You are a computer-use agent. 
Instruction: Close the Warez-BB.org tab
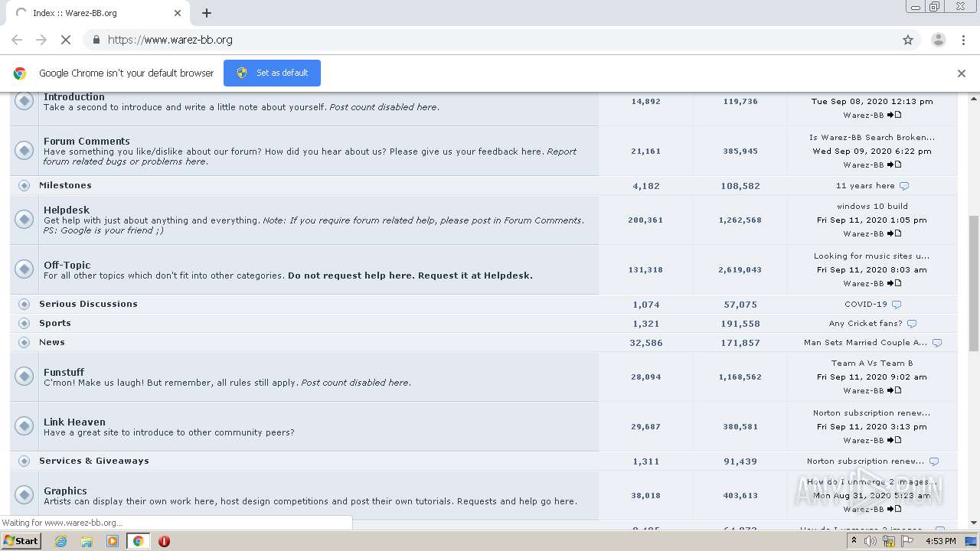[x=178, y=13]
